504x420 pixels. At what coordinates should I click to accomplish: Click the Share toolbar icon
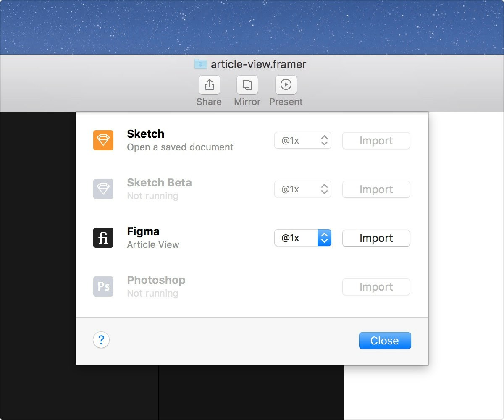point(210,85)
